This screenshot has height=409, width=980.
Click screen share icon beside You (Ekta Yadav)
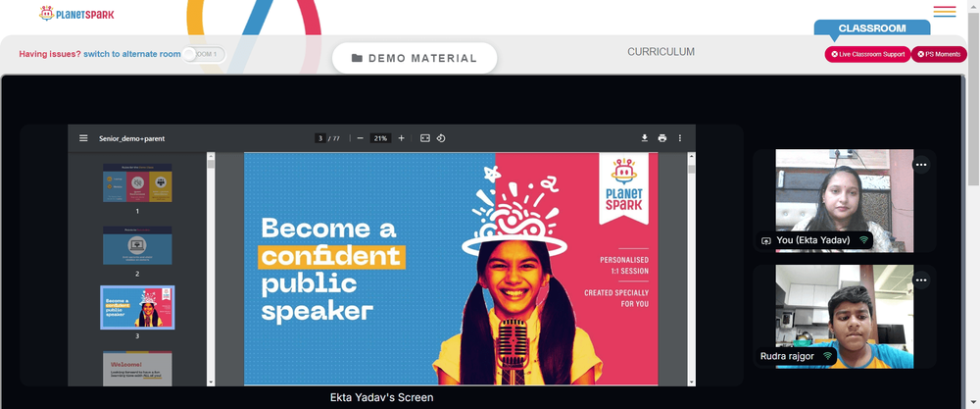(765, 240)
